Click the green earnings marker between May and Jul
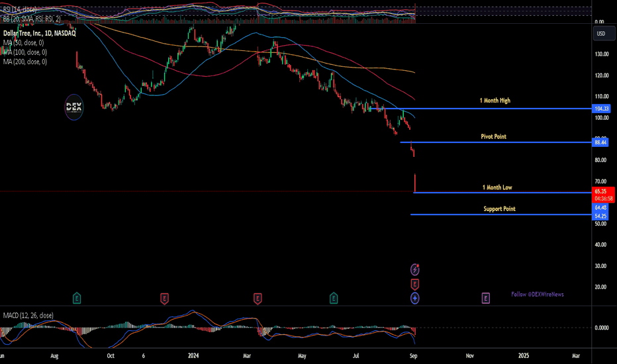This screenshot has width=617, height=364. pyautogui.click(x=333, y=298)
